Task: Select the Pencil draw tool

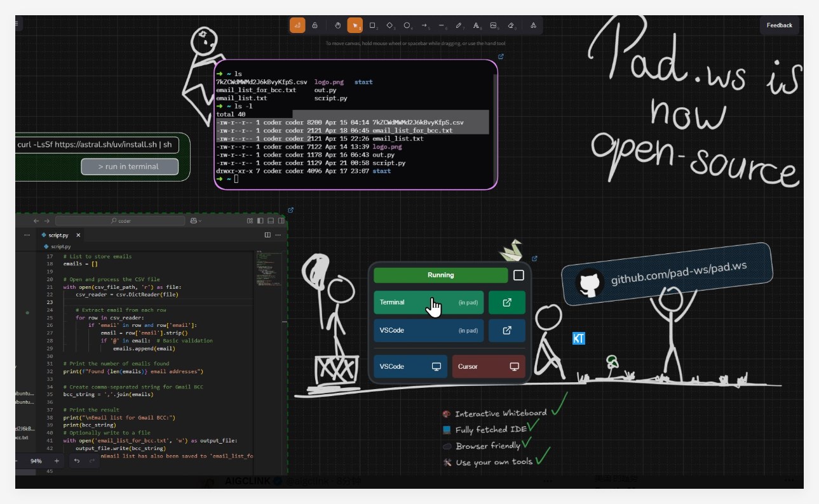Action: click(459, 25)
